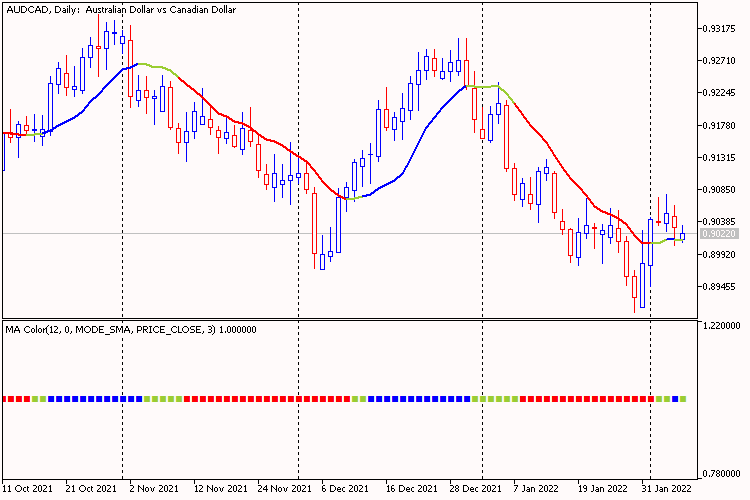The height and width of the screenshot is (500, 750).
Task: Click indicator scale value 1.220000
Action: pos(721,325)
